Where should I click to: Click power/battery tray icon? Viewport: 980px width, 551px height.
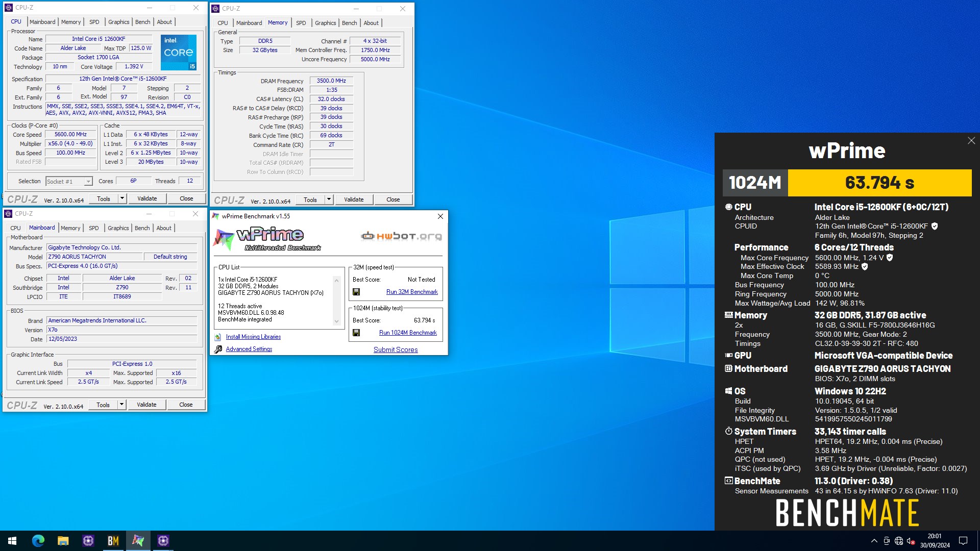[x=887, y=541]
